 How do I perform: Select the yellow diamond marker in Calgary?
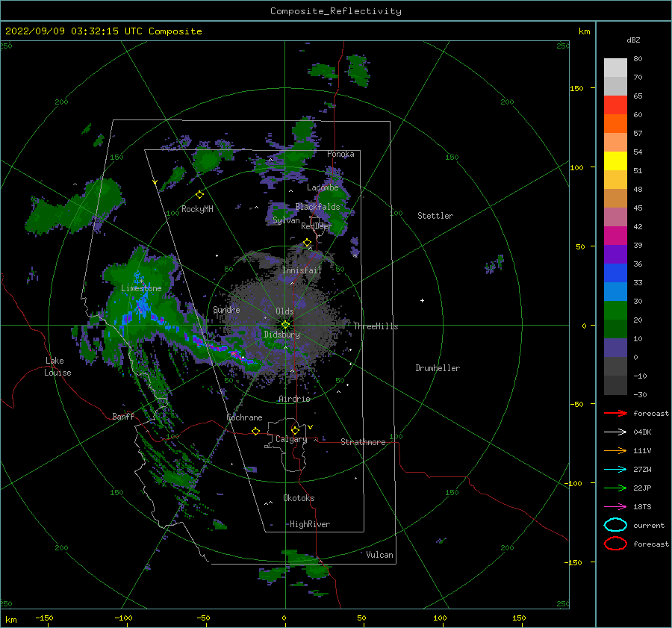click(x=295, y=430)
